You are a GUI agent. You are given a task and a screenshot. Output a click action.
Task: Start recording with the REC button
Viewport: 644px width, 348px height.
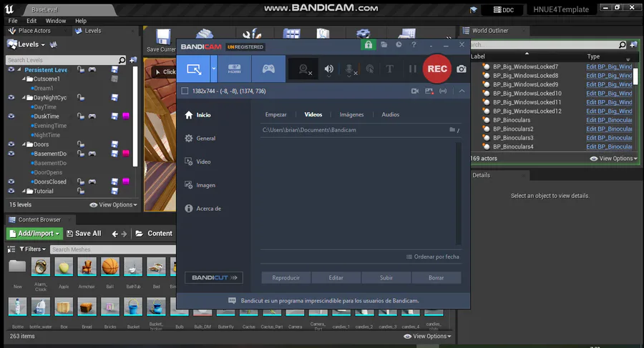coord(437,69)
